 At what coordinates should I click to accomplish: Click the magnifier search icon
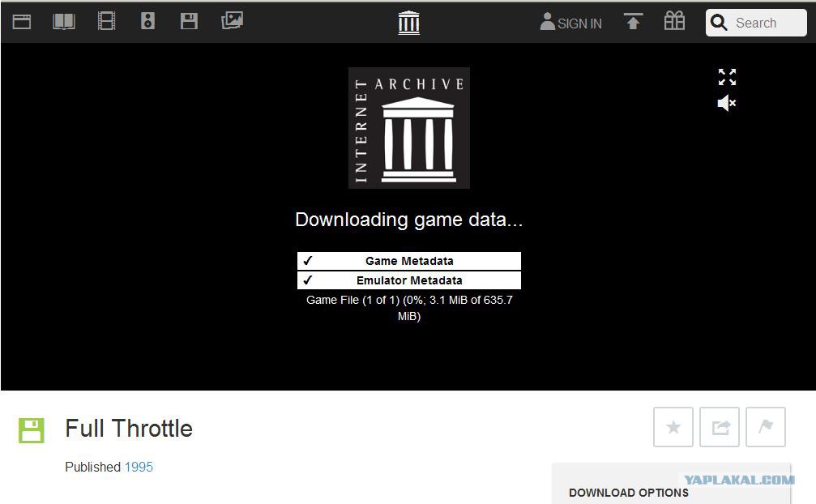719,23
